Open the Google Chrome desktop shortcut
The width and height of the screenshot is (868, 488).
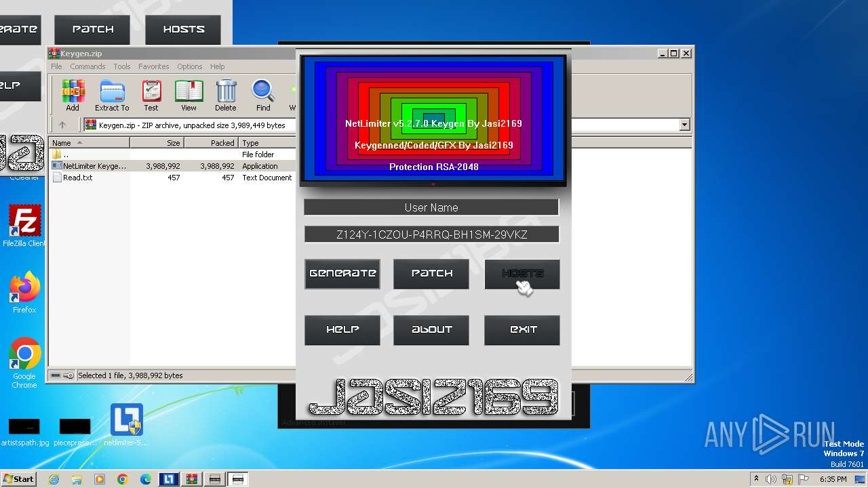pos(24,363)
